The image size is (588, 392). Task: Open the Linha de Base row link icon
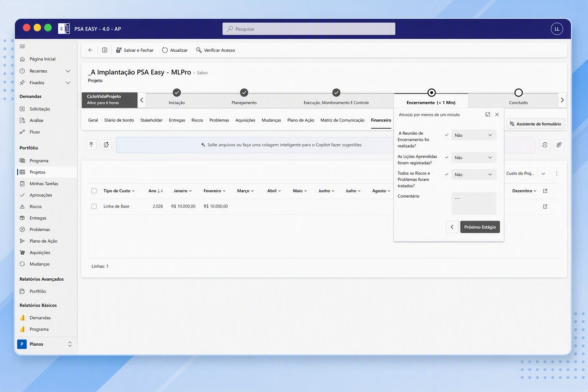tap(545, 206)
